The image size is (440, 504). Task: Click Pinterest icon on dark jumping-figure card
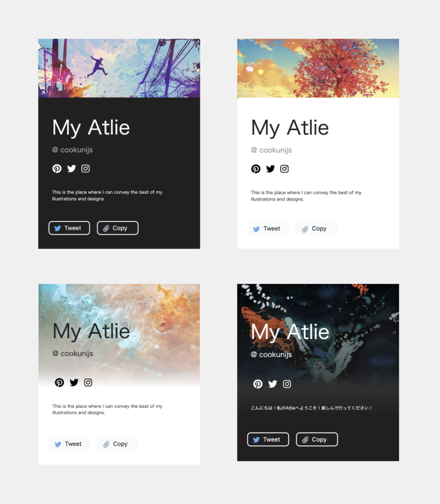point(57,168)
